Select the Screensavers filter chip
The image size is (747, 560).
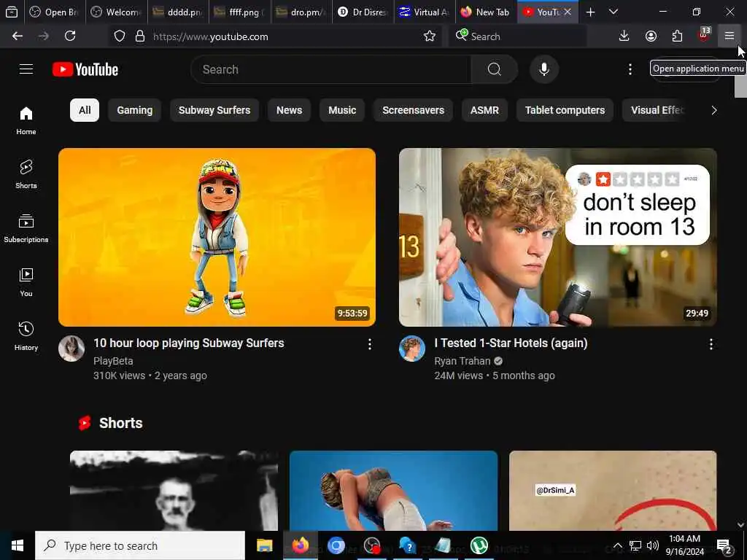[x=413, y=111]
